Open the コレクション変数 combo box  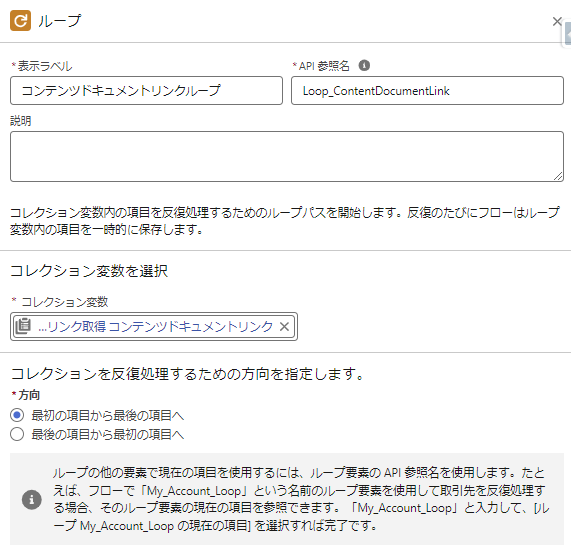tap(154, 326)
